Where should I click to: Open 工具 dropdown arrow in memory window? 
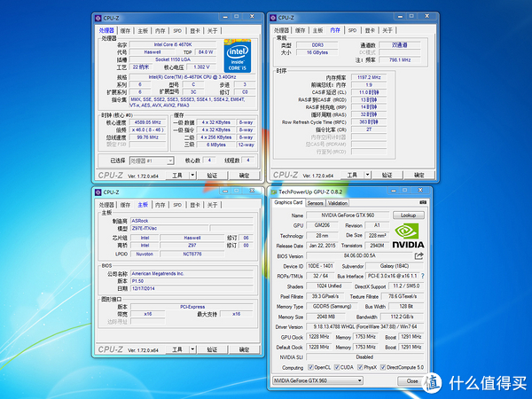[x=367, y=175]
